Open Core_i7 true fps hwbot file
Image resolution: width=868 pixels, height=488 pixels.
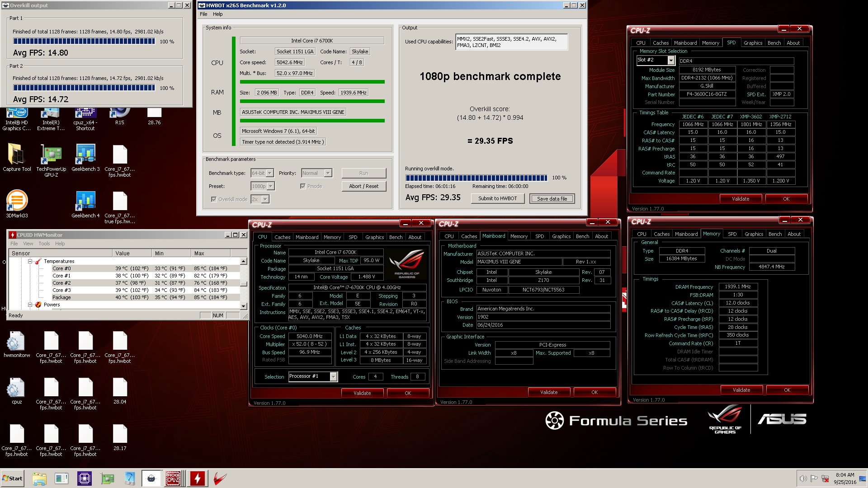pos(120,207)
